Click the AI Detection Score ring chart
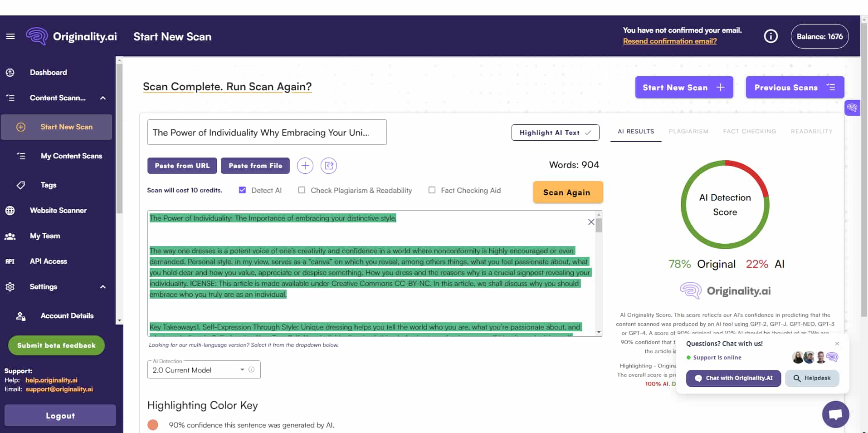868x433 pixels. [x=725, y=205]
